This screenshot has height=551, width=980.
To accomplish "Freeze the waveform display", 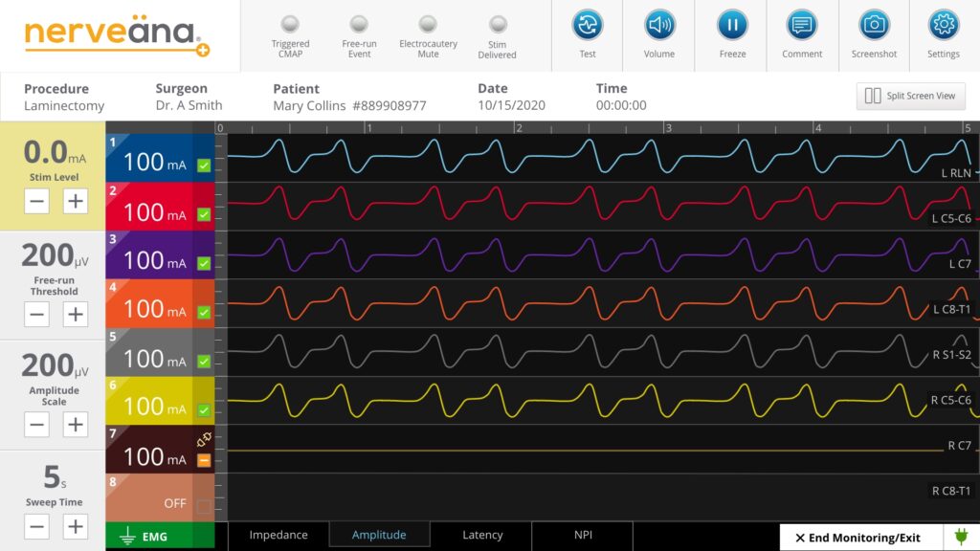I will tap(732, 26).
